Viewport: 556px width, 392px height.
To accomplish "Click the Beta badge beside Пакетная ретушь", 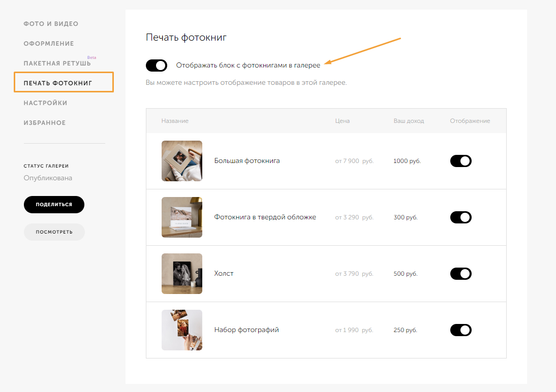I will (91, 57).
